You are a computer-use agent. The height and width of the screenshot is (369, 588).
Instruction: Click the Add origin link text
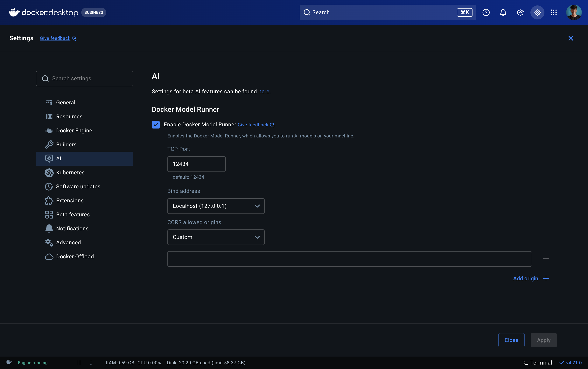point(526,278)
